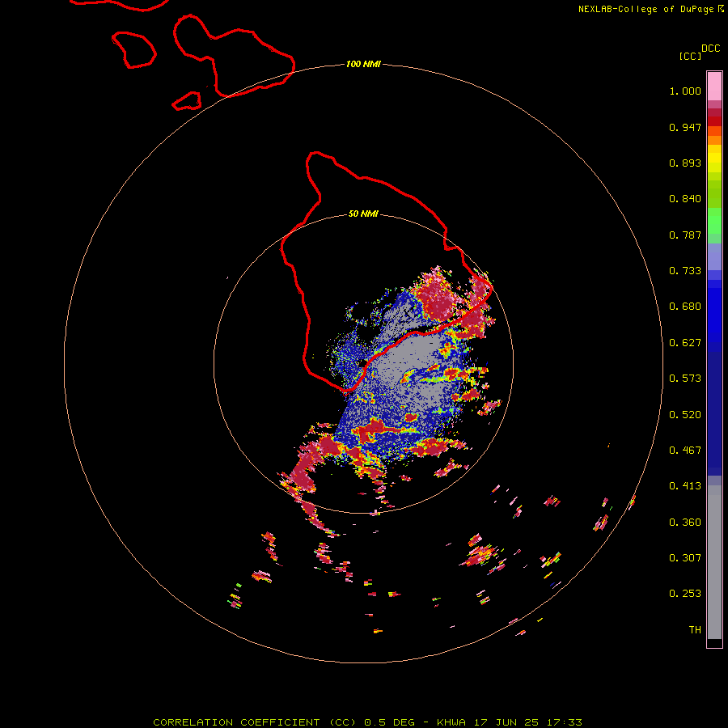Click the NEXLAB-College of DuPage title text

point(645,9)
